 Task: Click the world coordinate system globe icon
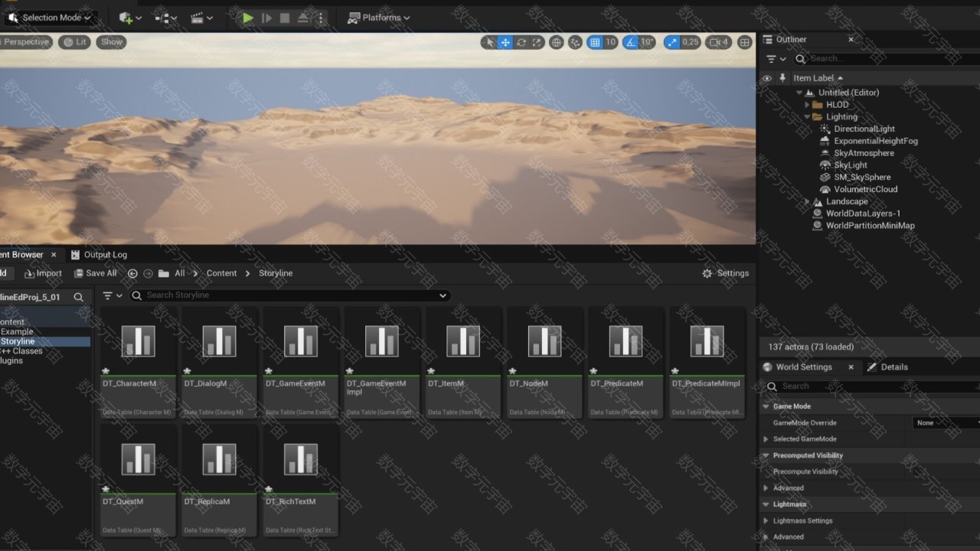pyautogui.click(x=557, y=43)
